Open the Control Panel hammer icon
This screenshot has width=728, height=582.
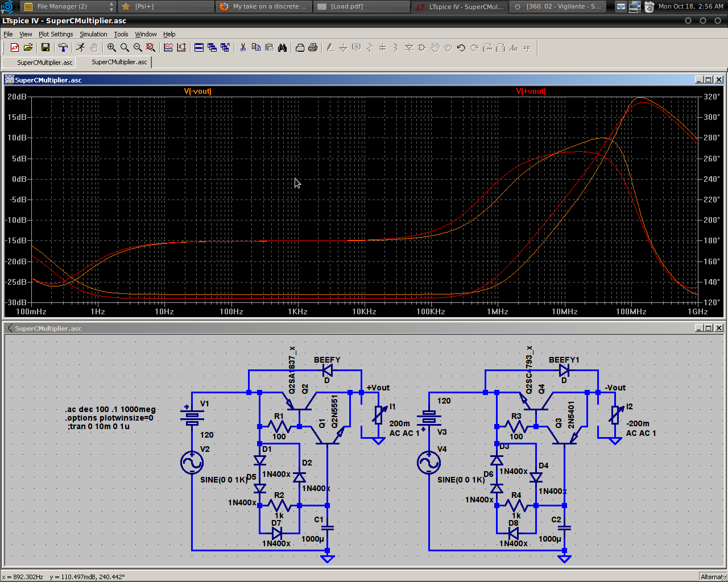click(63, 48)
